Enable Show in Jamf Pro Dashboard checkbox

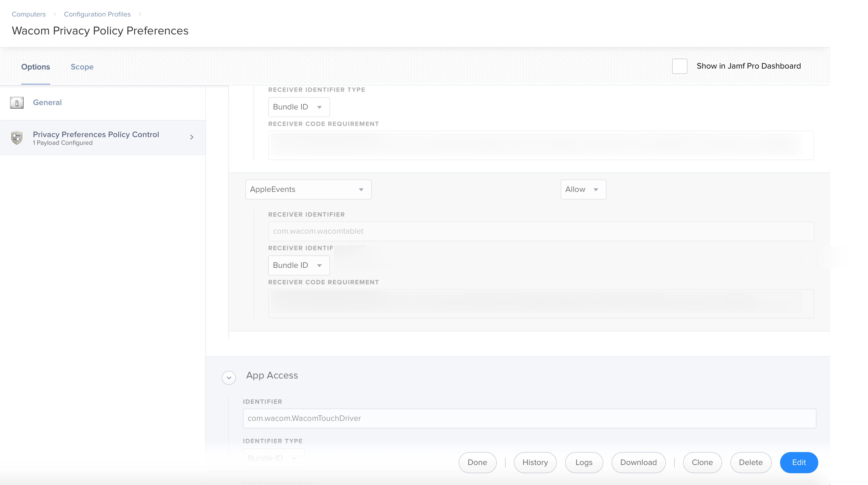679,66
